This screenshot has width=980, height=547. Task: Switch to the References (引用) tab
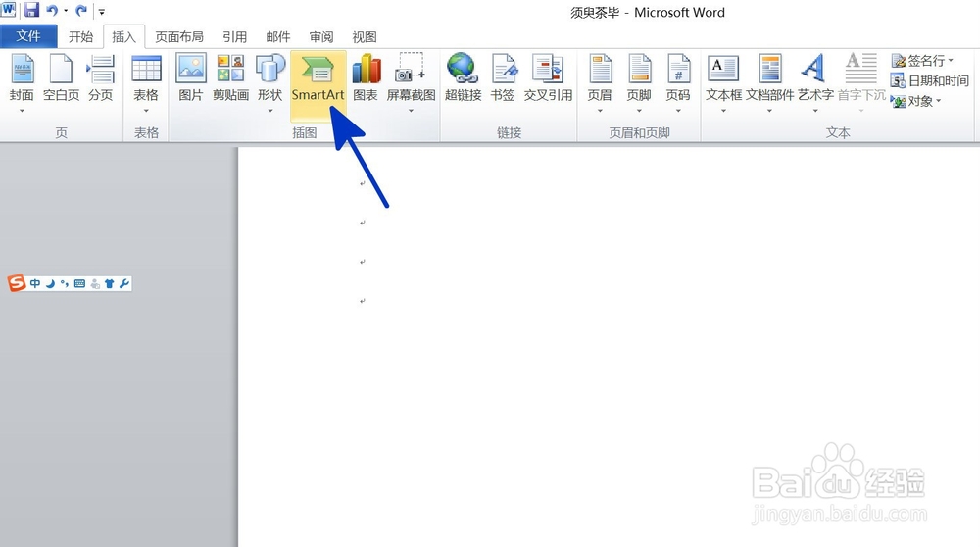point(235,37)
